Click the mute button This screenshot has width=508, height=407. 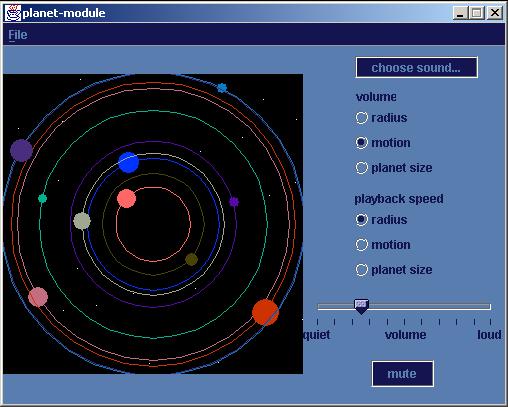[402, 374]
